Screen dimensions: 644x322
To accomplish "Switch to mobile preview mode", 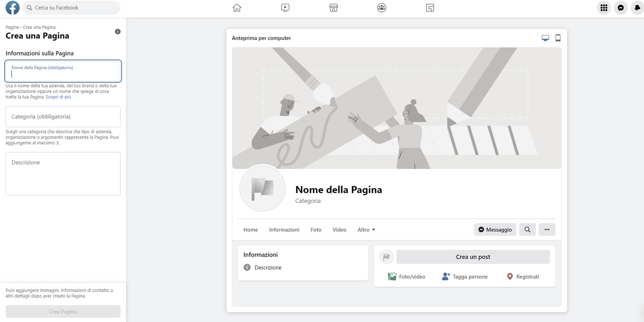I will [x=558, y=38].
